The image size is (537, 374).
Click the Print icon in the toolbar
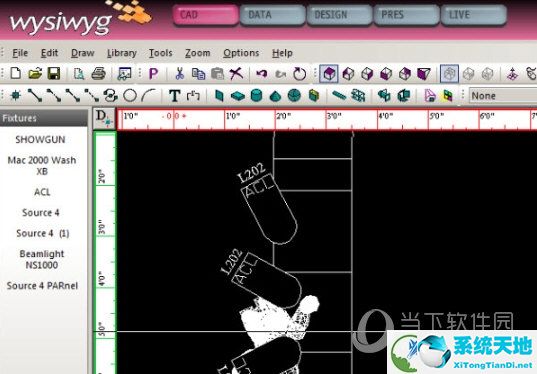[99, 73]
